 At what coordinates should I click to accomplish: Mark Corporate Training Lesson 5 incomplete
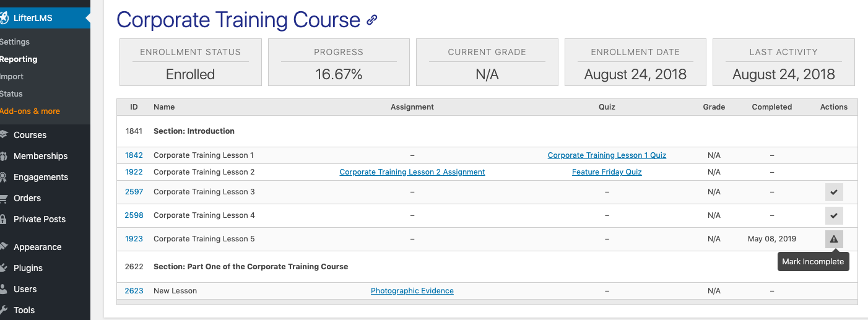(x=834, y=239)
